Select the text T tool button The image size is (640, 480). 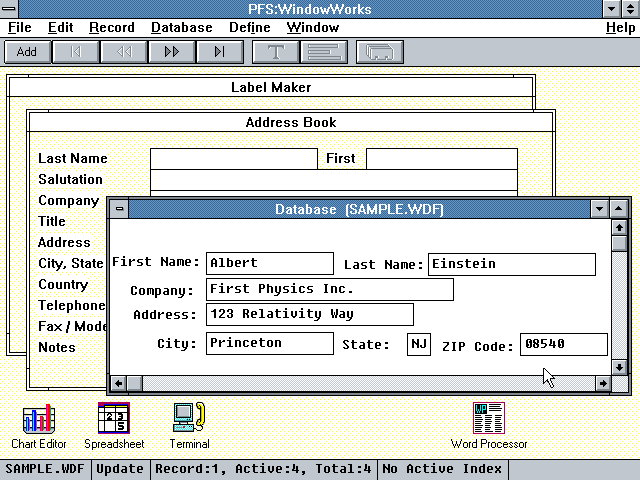[x=276, y=52]
